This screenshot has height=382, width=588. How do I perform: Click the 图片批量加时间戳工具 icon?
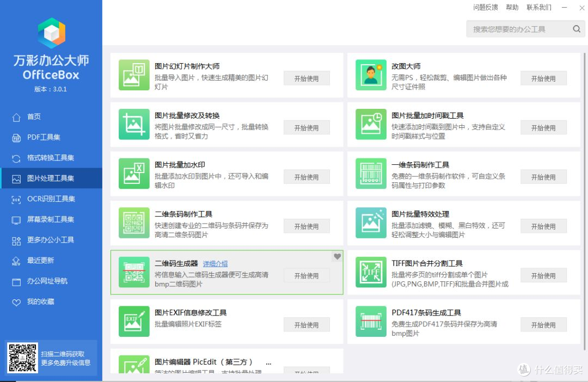coord(371,124)
